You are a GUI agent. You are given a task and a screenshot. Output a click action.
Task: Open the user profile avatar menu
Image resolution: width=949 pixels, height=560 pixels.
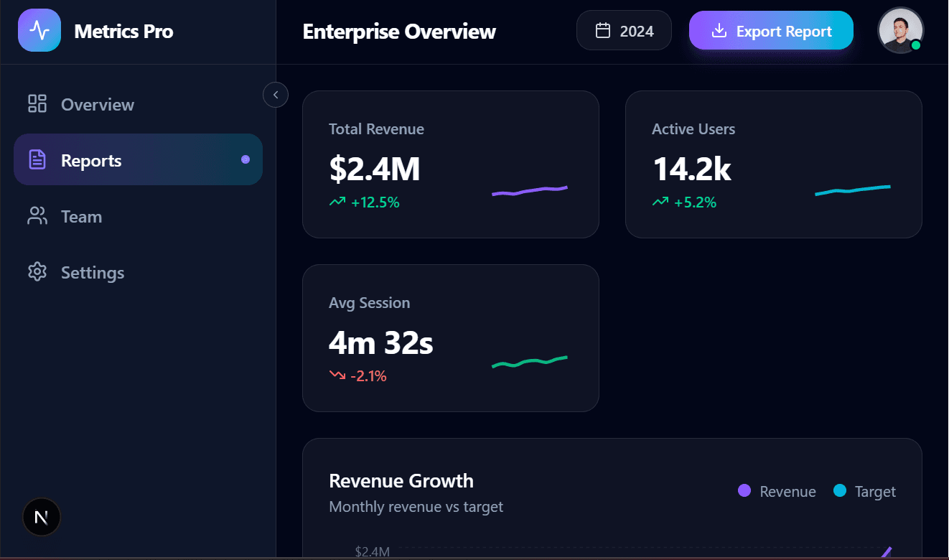tap(900, 30)
